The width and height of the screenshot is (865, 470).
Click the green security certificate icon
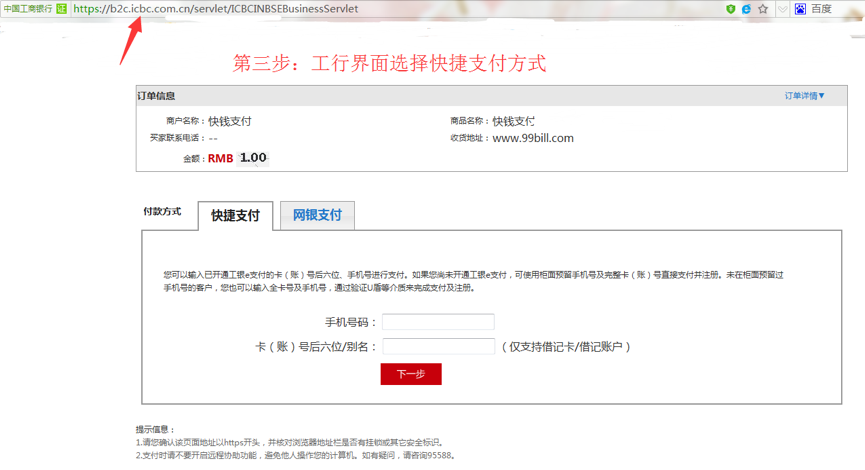point(61,9)
